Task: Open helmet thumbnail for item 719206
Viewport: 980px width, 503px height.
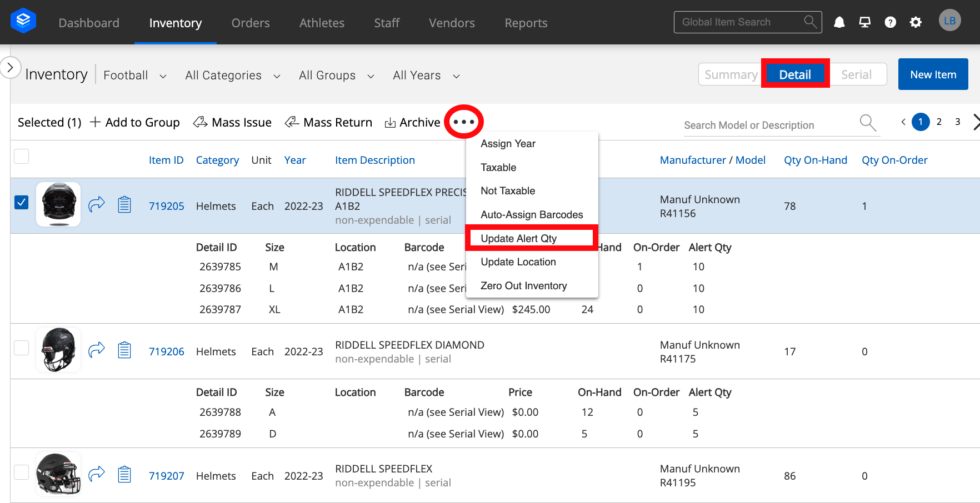Action: (58, 350)
